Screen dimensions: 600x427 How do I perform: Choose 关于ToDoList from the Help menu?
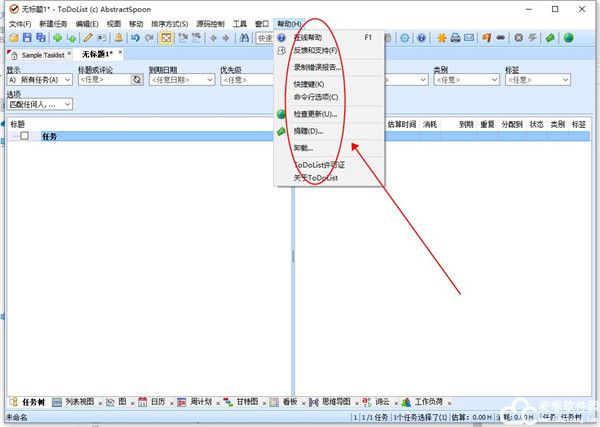315,177
